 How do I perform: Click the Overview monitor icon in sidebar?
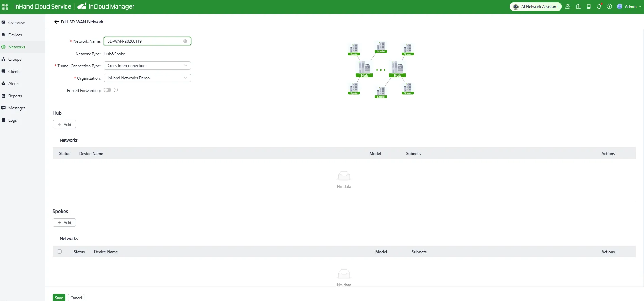(4, 23)
